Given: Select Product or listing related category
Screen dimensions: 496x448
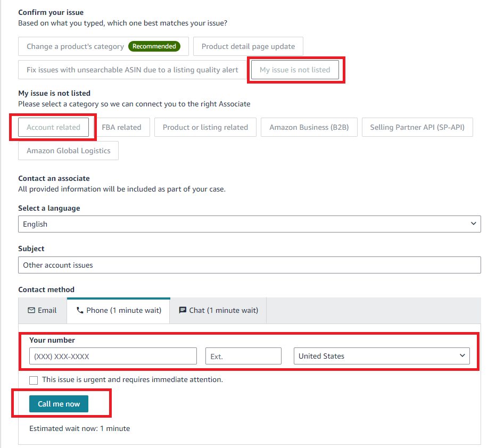Looking at the screenshot, I should pyautogui.click(x=205, y=127).
